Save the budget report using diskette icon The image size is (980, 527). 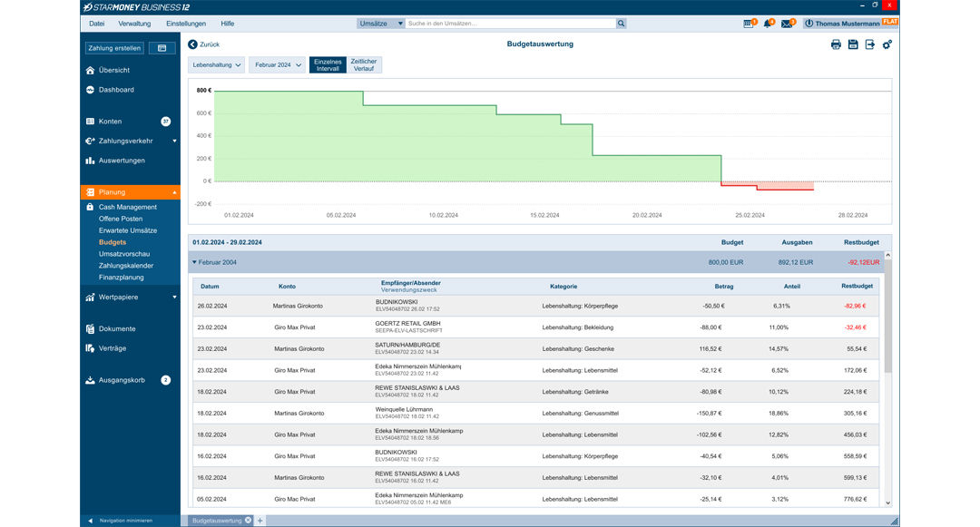click(853, 44)
